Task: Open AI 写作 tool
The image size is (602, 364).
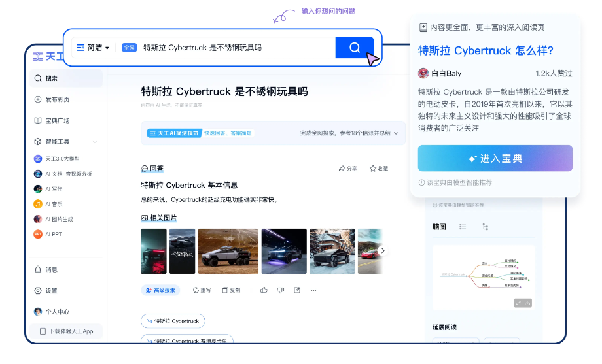Action: [48, 189]
